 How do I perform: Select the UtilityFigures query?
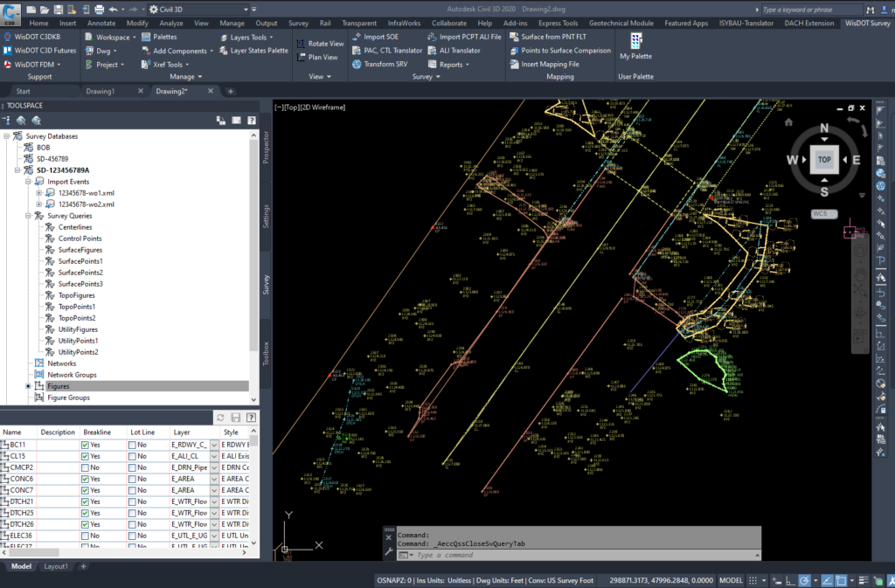[78, 329]
